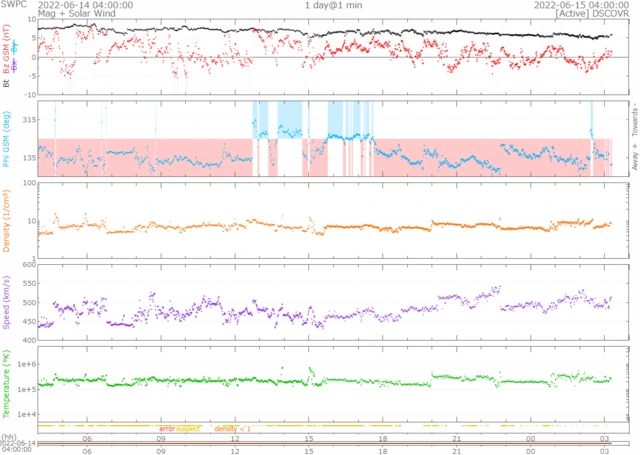Click the -10 tick on magnetic field axis
The height and width of the screenshot is (455, 640).
click(x=31, y=95)
